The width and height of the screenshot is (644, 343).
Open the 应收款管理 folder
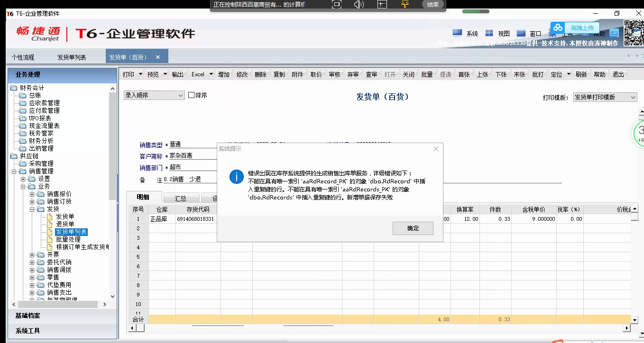tap(44, 103)
